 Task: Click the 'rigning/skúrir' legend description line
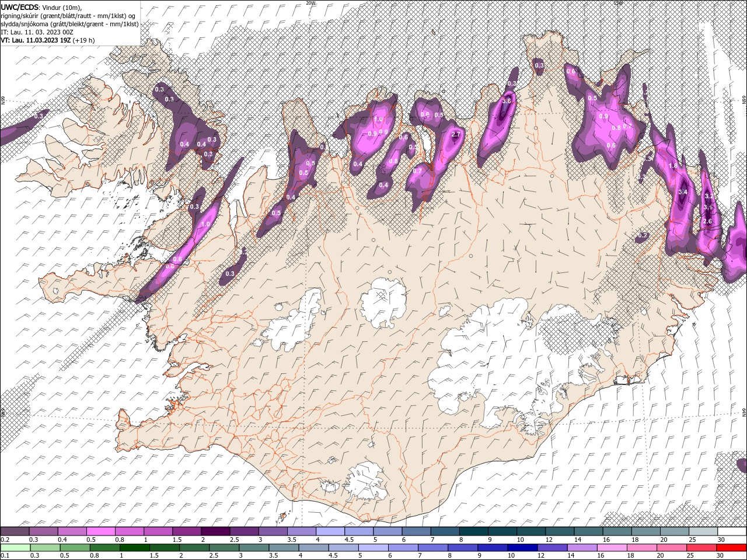click(68, 16)
